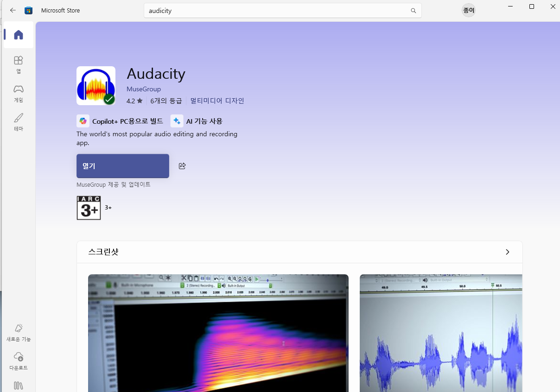This screenshot has height=392, width=560.
Task: Click the AI 기능 사용 sparkle icon
Action: [x=177, y=121]
